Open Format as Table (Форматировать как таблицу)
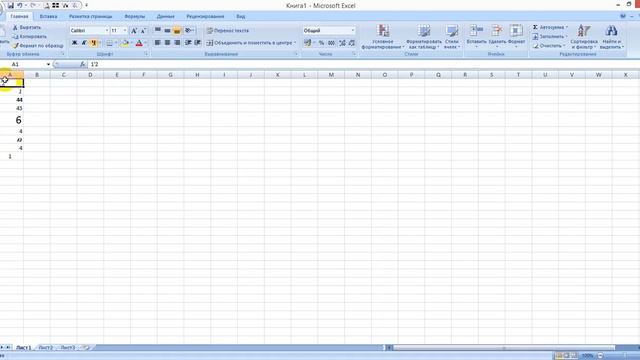 click(424, 37)
